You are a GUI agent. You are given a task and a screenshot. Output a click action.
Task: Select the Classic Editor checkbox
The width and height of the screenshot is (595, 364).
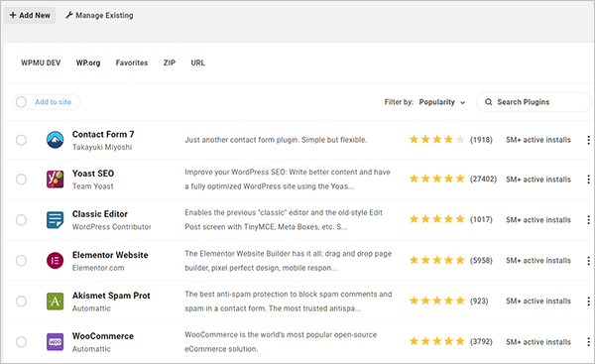pyautogui.click(x=21, y=220)
